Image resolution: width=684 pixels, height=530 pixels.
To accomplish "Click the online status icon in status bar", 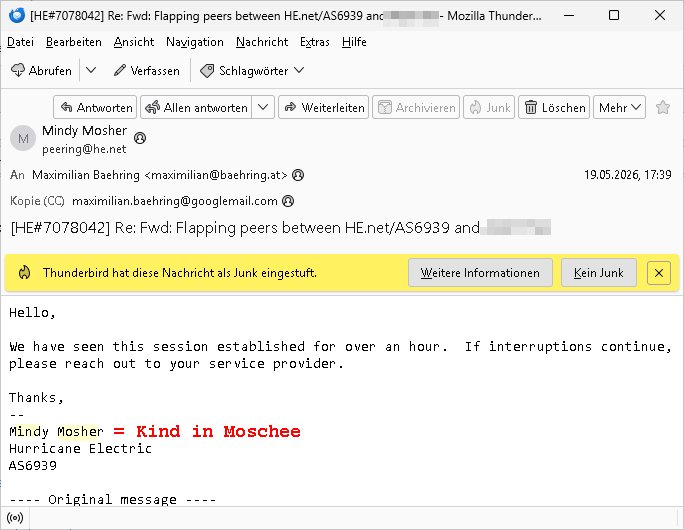I will 15,518.
